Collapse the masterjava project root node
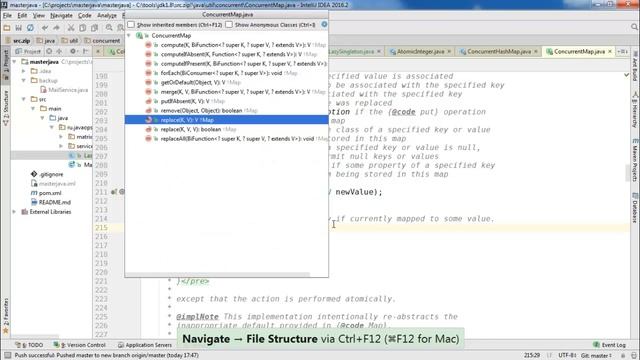The height and width of the screenshot is (360, 640). tap(14, 62)
